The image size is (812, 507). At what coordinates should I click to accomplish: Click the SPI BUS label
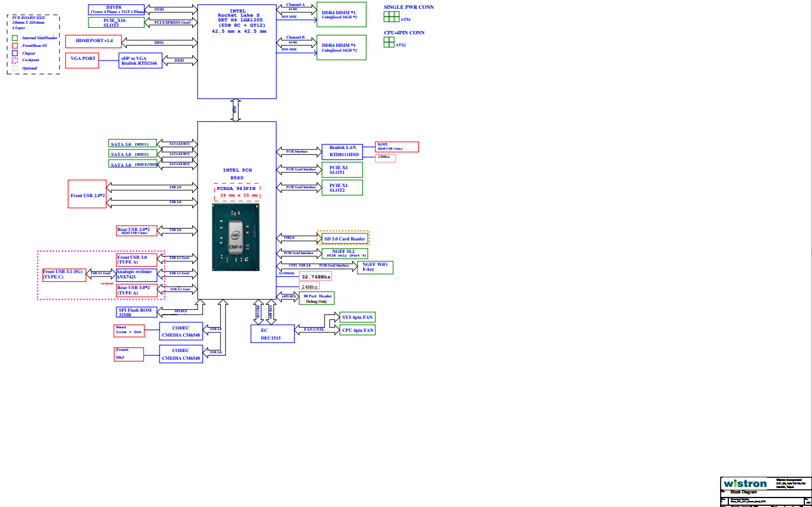[181, 311]
